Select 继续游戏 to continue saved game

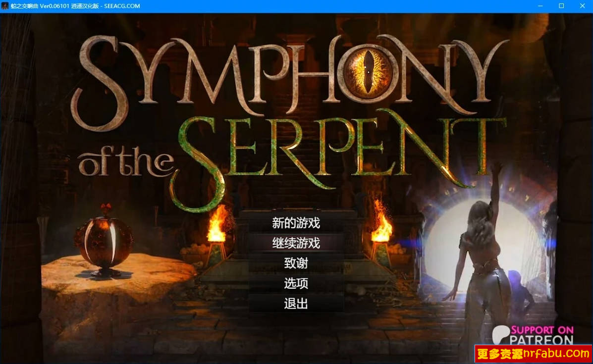click(x=296, y=243)
